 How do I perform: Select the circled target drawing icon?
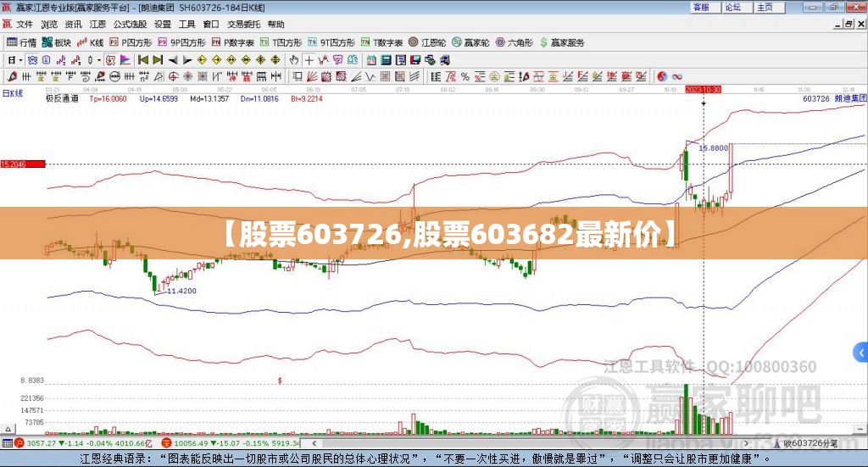(173, 77)
